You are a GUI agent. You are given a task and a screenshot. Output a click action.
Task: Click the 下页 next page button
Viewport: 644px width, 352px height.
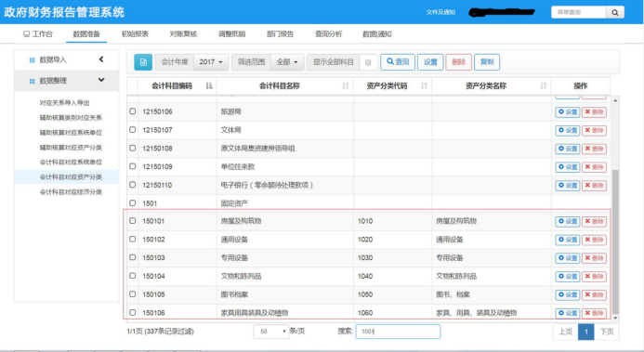(607, 332)
